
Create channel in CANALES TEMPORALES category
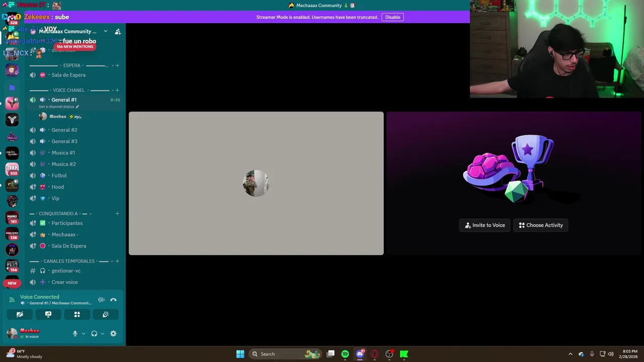[117, 261]
